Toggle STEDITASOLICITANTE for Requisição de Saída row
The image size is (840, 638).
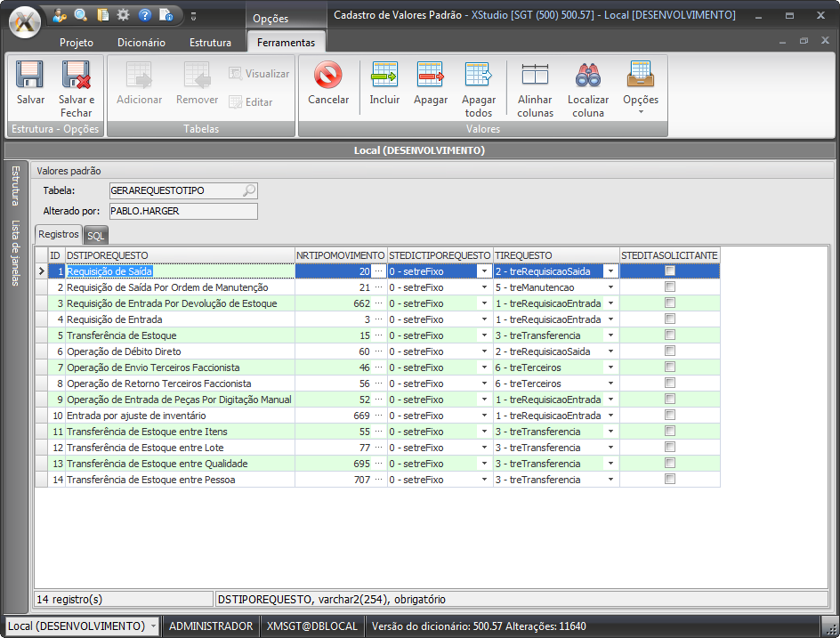click(x=670, y=271)
